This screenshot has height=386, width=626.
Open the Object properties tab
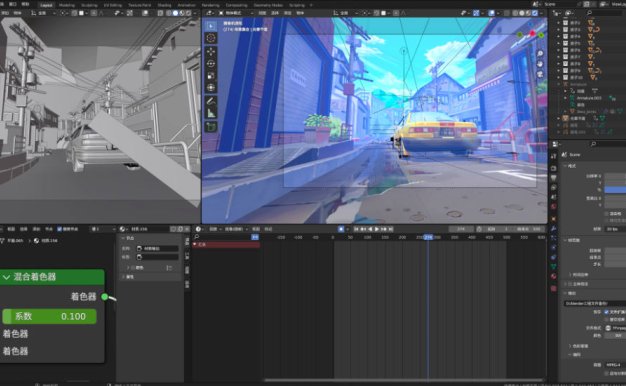(554, 219)
